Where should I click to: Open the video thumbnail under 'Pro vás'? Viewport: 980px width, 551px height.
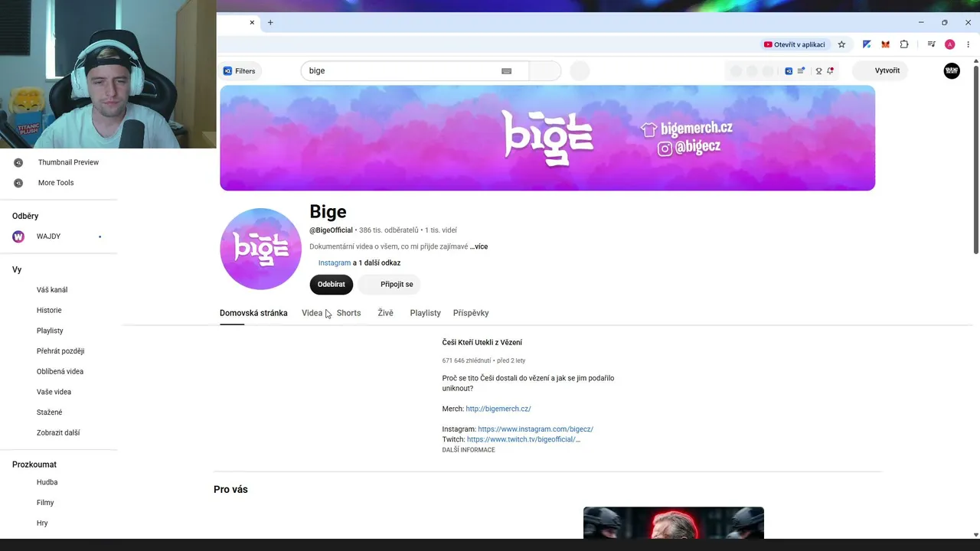tap(674, 523)
